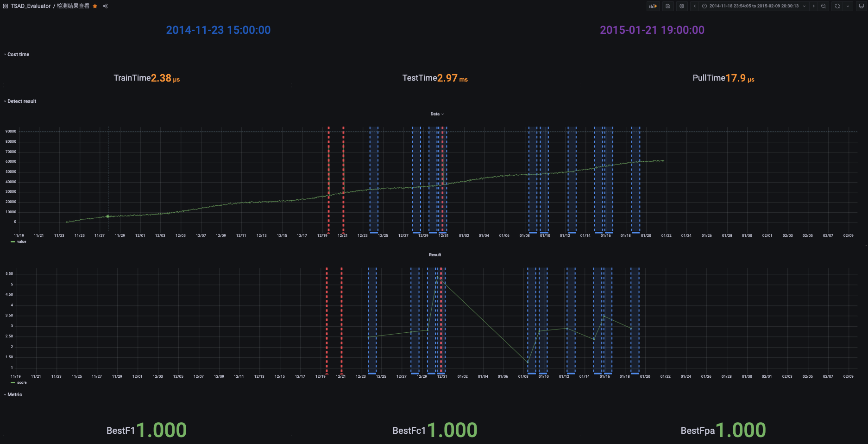Open the refresh interval dropdown

point(848,6)
